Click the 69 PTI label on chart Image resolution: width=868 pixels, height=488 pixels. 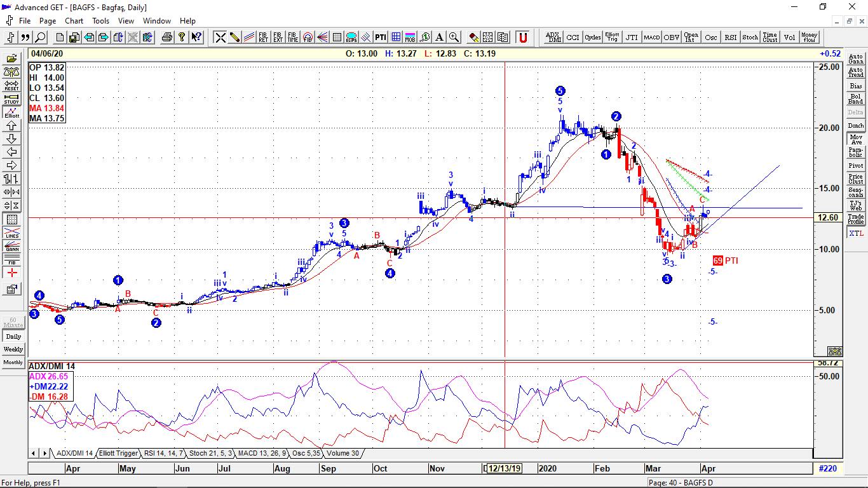pyautogui.click(x=725, y=261)
